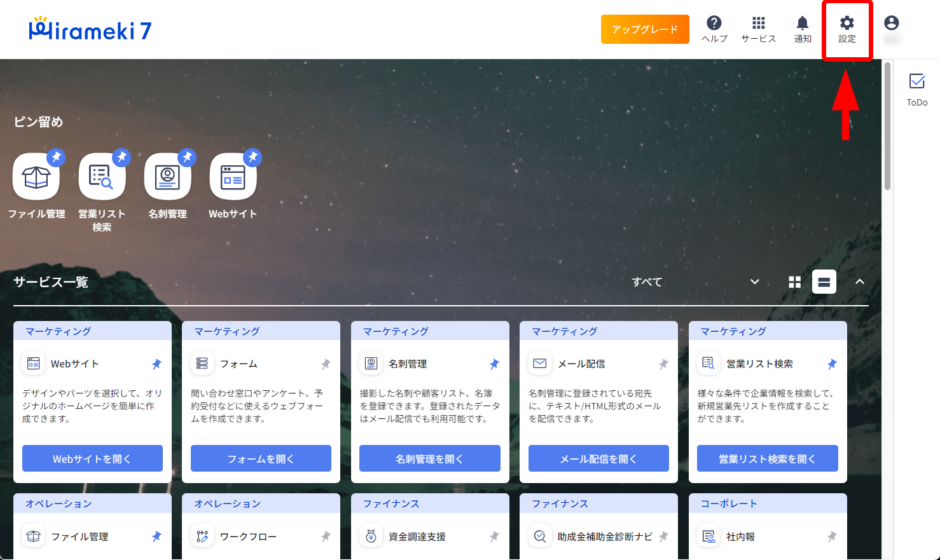This screenshot has width=940, height=560.
Task: Collapse the サービス一覧 section chevron
Action: tap(860, 282)
